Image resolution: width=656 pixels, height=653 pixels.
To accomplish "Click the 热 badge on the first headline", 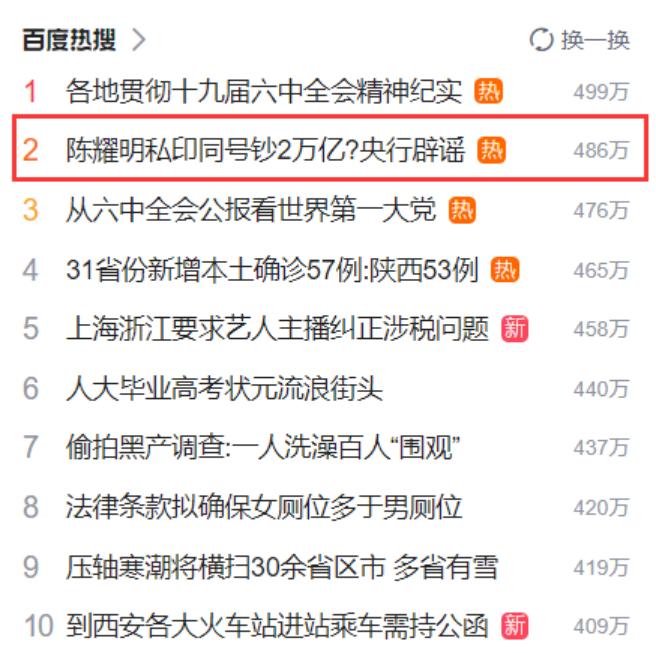I will 488,91.
